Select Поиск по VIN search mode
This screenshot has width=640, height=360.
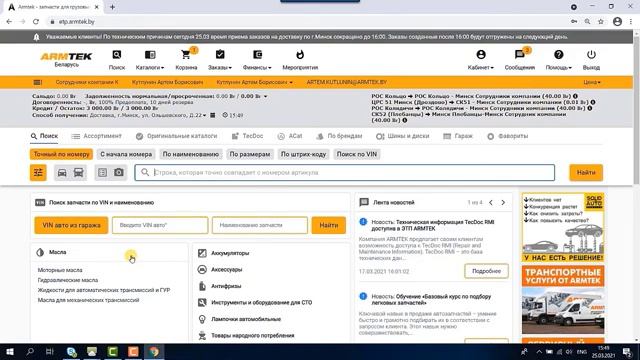pos(357,154)
